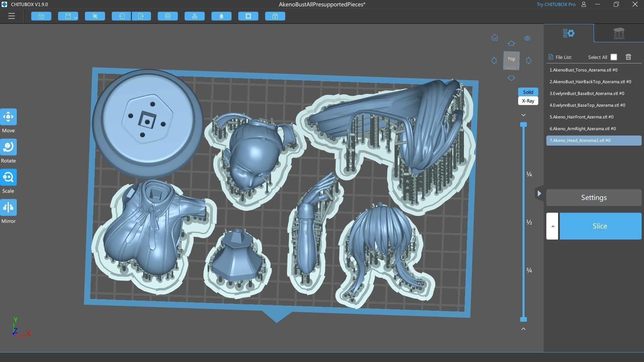Click the up chevron below layer slider
Screen dimensions: 644x362
click(524, 329)
